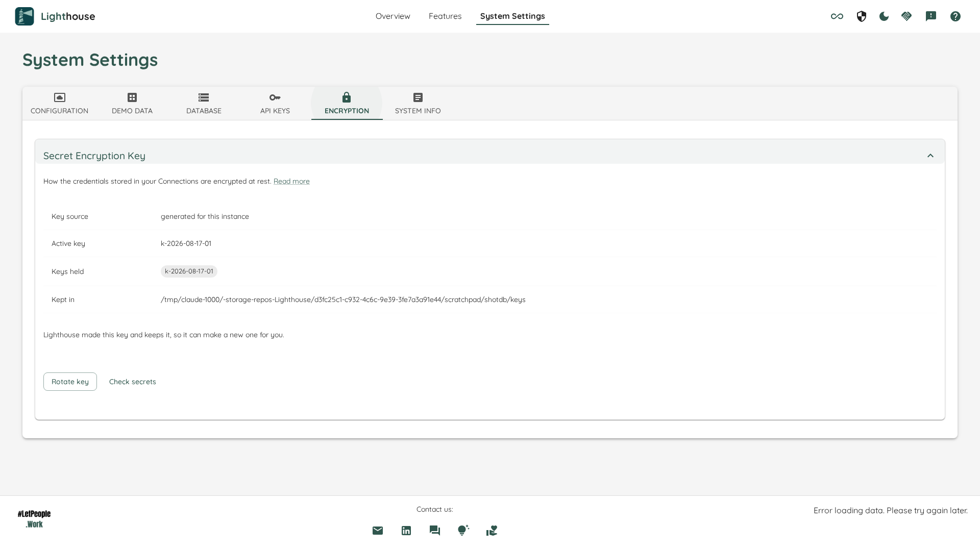Click the email envelope icon in footer
Screen dimensions: 980x551
click(x=378, y=531)
